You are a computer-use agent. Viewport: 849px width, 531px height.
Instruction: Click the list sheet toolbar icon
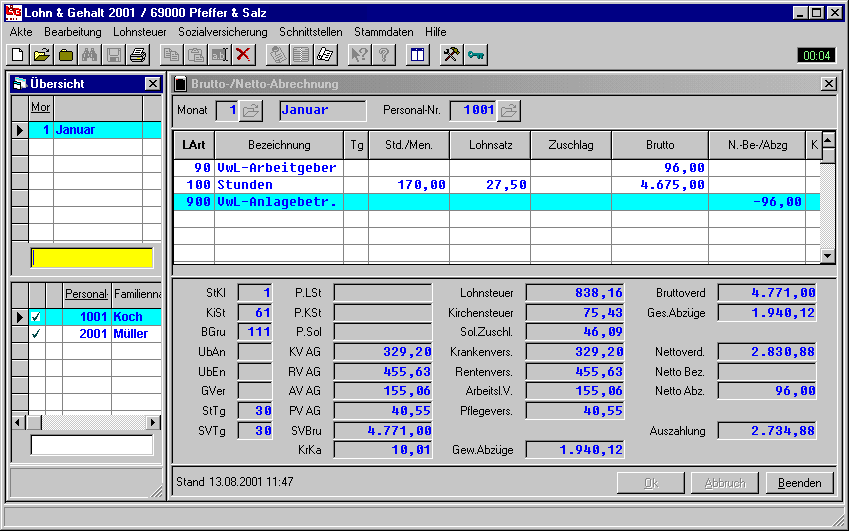click(301, 55)
